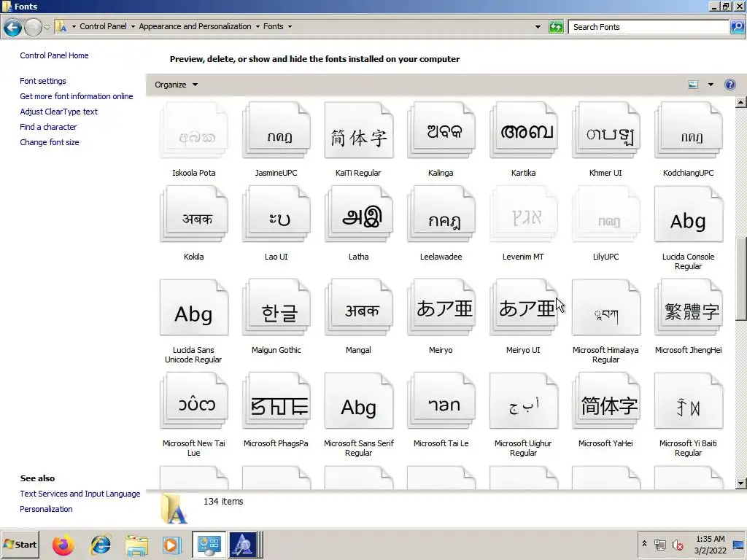Image resolution: width=747 pixels, height=560 pixels.
Task: Click Appearance and Personalization in breadcrumb
Action: tap(195, 27)
